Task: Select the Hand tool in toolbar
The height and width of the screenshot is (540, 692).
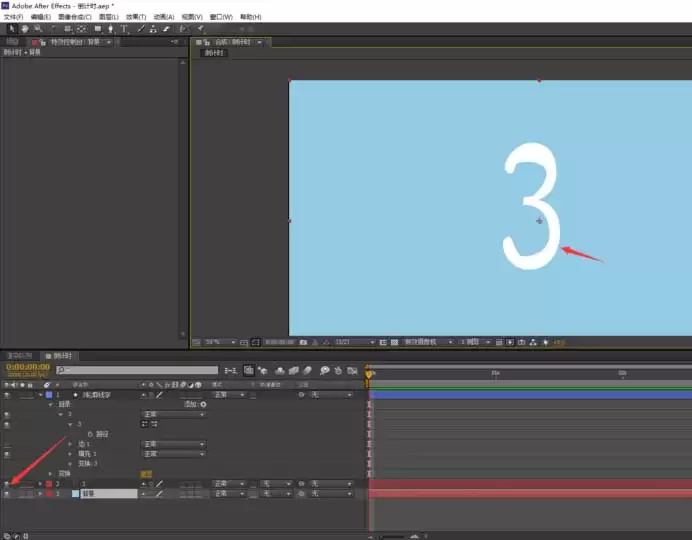Action: (25, 29)
